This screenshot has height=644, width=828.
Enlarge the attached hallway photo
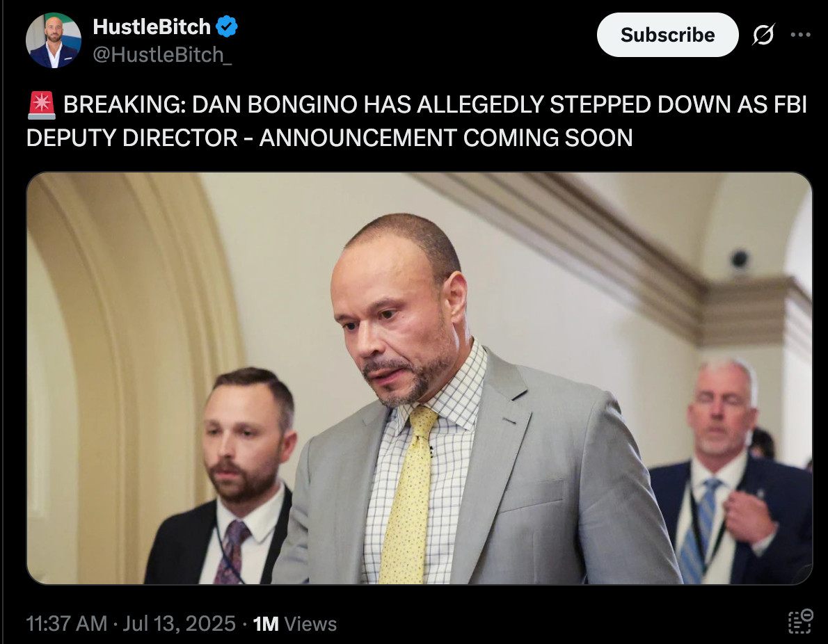point(420,378)
